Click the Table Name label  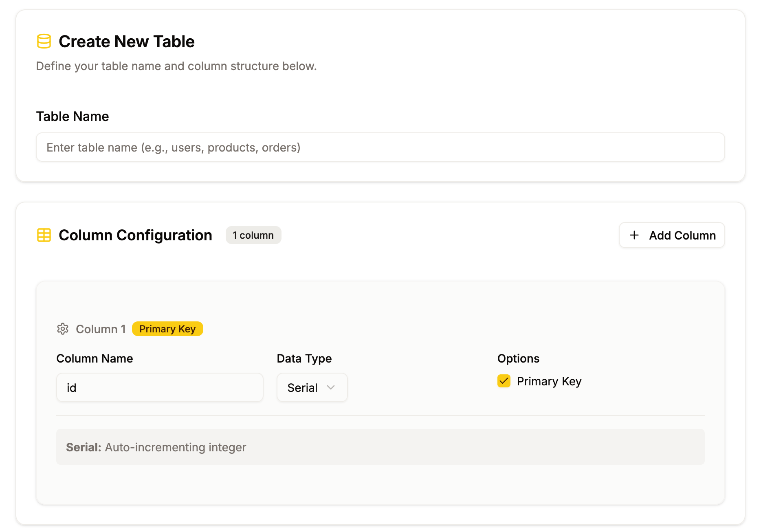(73, 117)
